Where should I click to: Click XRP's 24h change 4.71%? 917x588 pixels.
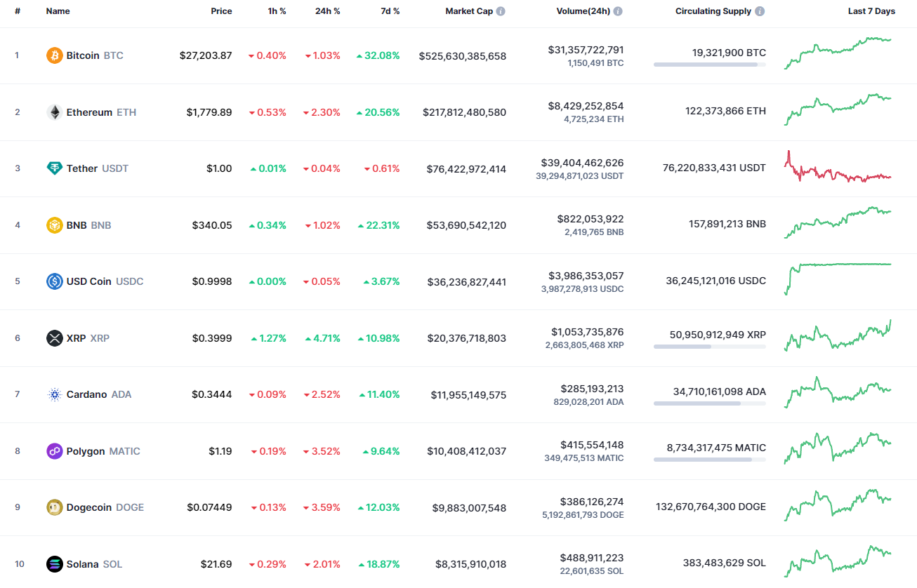(x=323, y=338)
